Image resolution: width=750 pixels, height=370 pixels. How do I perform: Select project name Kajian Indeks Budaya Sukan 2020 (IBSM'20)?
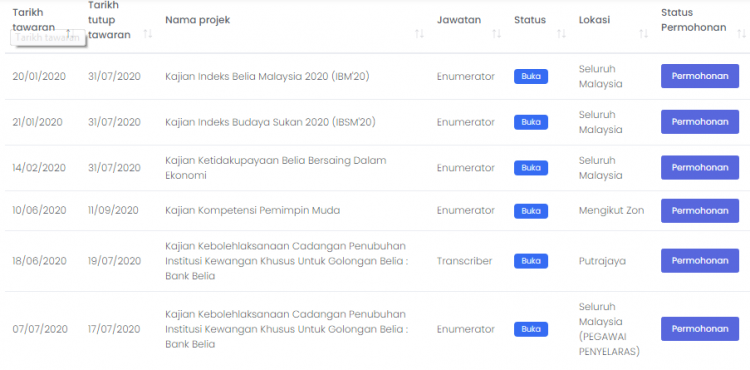[x=270, y=122]
